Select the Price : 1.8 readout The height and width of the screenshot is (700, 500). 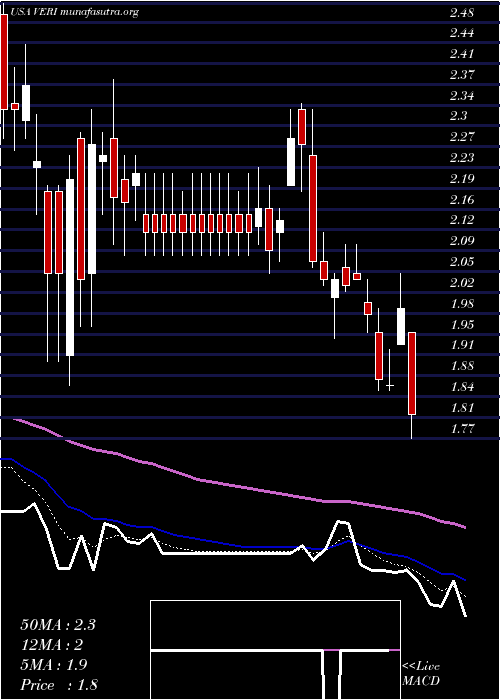[x=59, y=685]
